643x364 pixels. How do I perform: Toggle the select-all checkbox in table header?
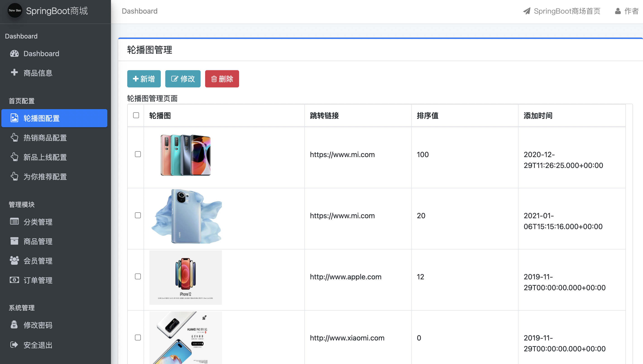(136, 115)
